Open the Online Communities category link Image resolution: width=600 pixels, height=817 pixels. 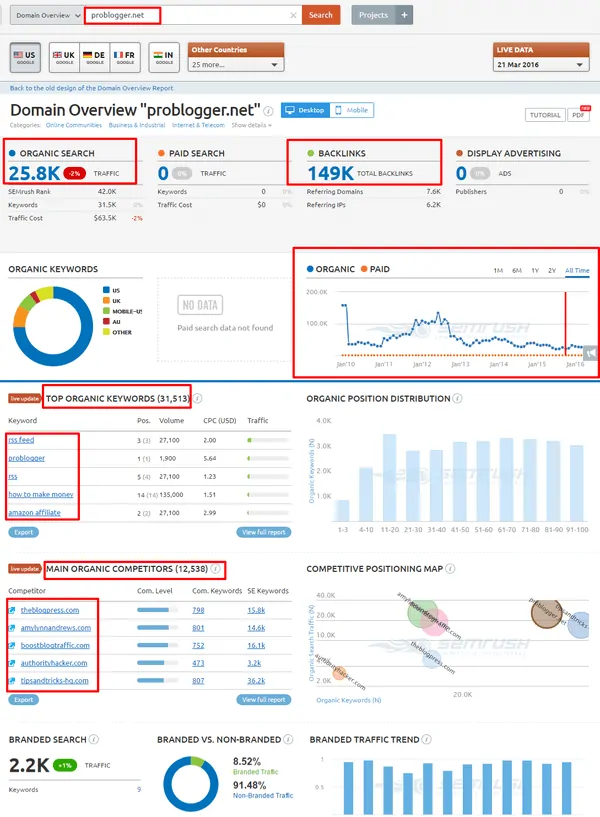[x=73, y=125]
